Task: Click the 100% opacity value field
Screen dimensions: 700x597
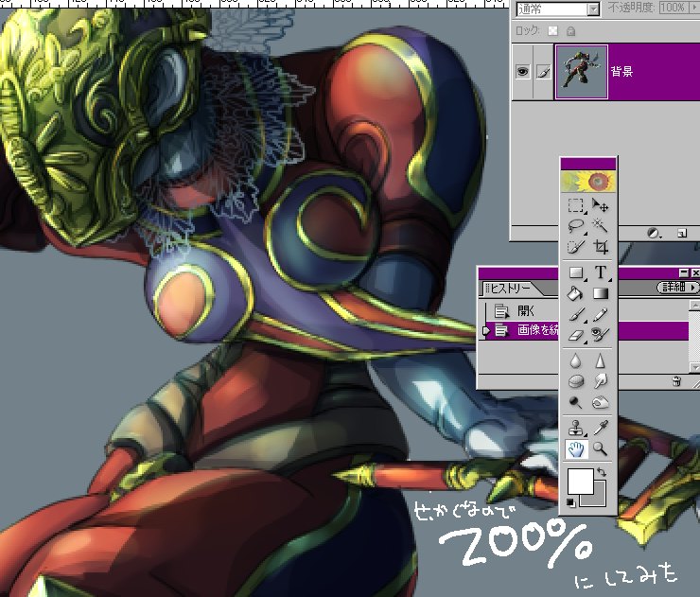Action: (x=673, y=8)
